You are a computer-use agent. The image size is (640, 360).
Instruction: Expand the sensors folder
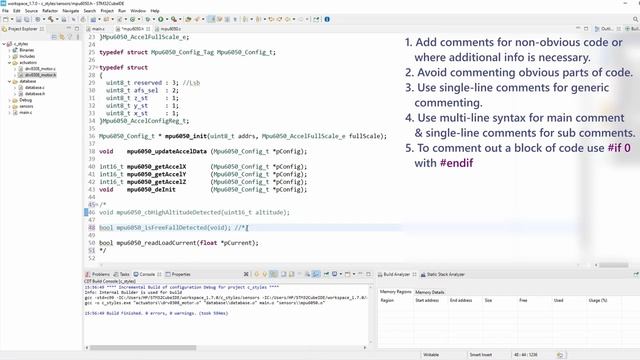coord(10,106)
